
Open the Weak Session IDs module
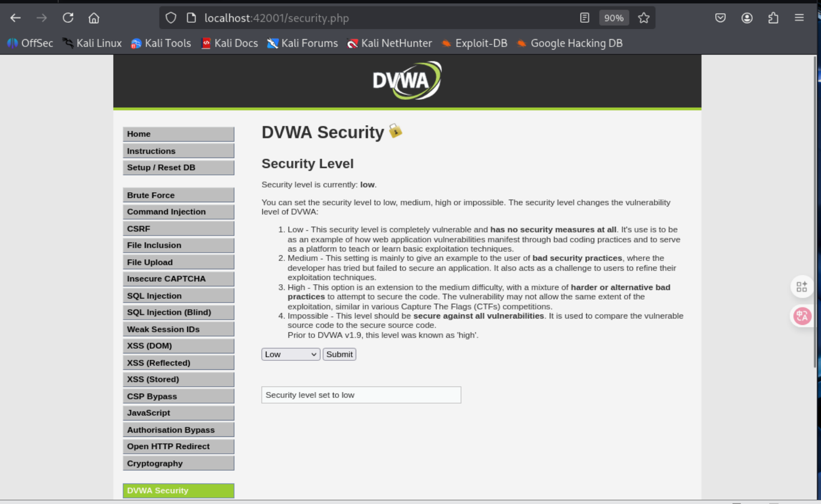pos(179,329)
